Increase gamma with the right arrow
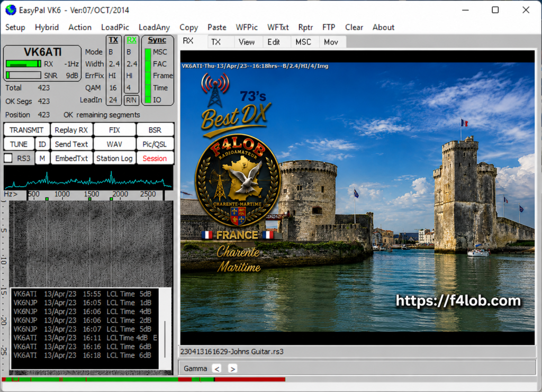 click(x=233, y=369)
